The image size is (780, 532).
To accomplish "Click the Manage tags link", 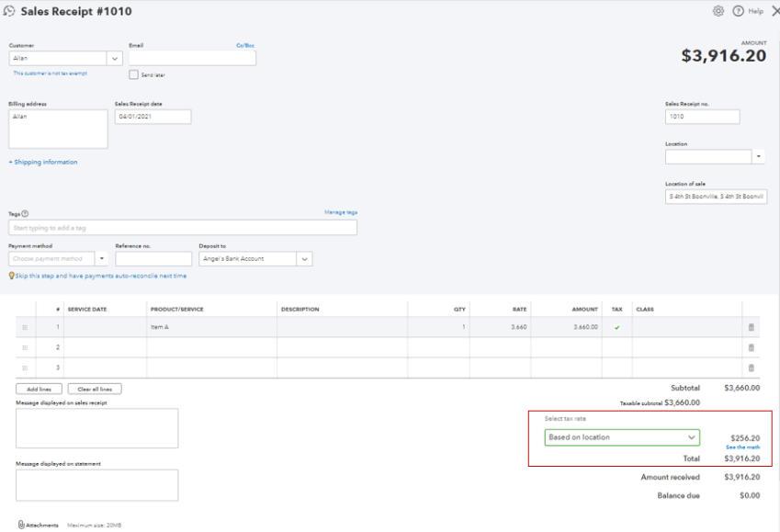I will tap(341, 212).
